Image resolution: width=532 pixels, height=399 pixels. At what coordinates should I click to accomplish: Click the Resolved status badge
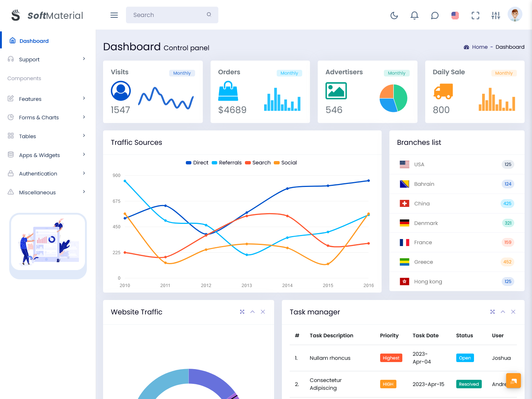click(469, 384)
